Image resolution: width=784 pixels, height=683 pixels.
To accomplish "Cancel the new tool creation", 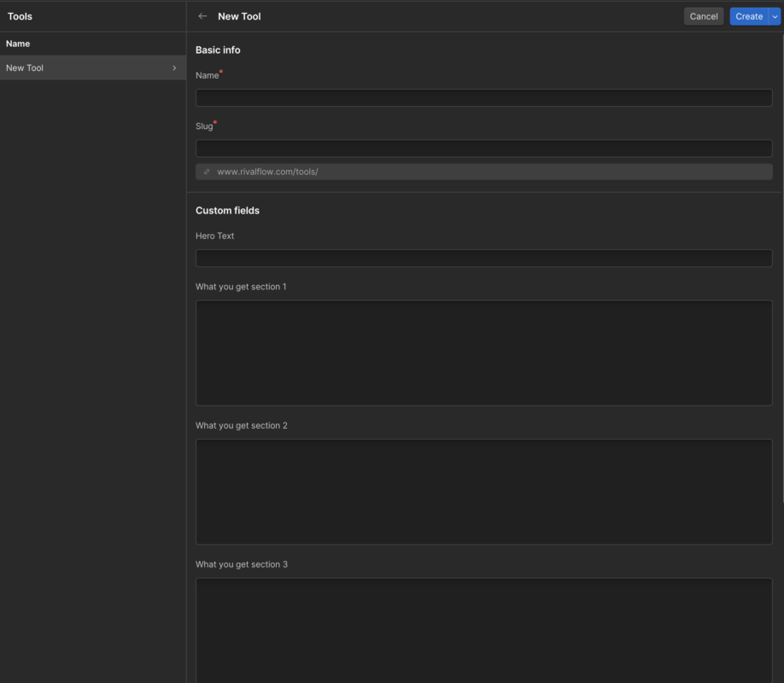I will click(704, 16).
